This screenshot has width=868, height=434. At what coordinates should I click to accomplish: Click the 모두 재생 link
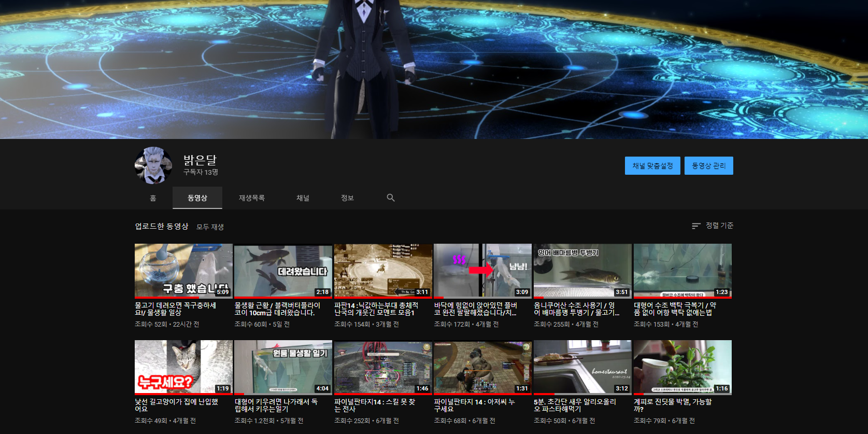tap(210, 227)
